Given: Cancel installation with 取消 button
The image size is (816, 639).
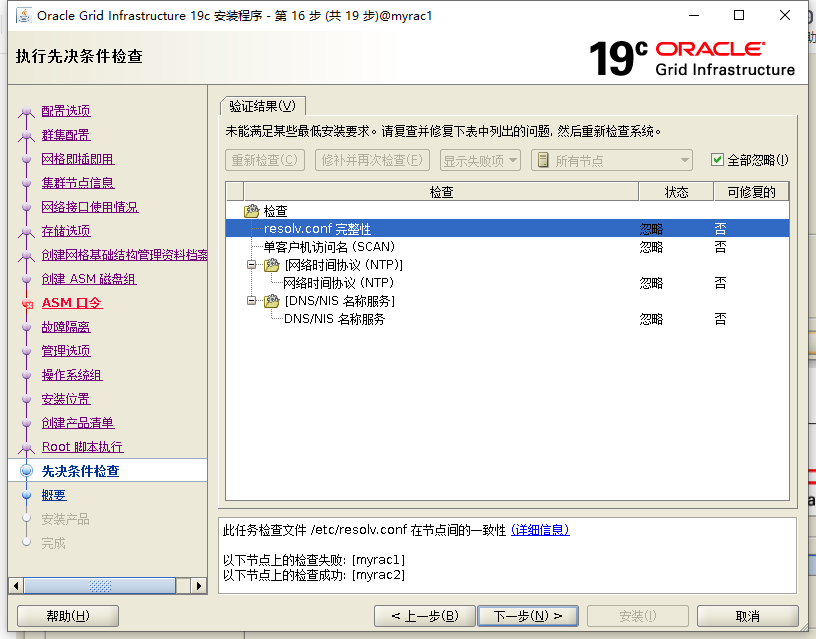Looking at the screenshot, I should pos(747,616).
